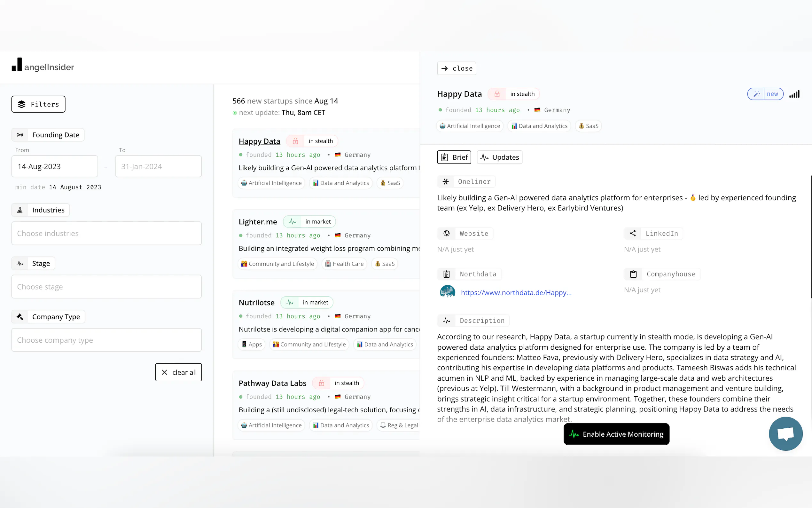Click in market pulse icon for Nutrilotse
The image size is (812, 508).
coord(290,303)
